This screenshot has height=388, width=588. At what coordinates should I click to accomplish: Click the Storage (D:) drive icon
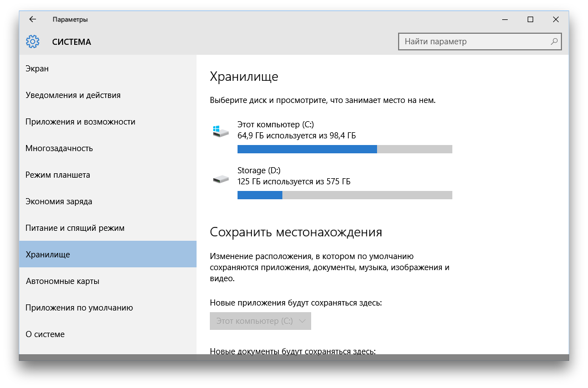[220, 179]
